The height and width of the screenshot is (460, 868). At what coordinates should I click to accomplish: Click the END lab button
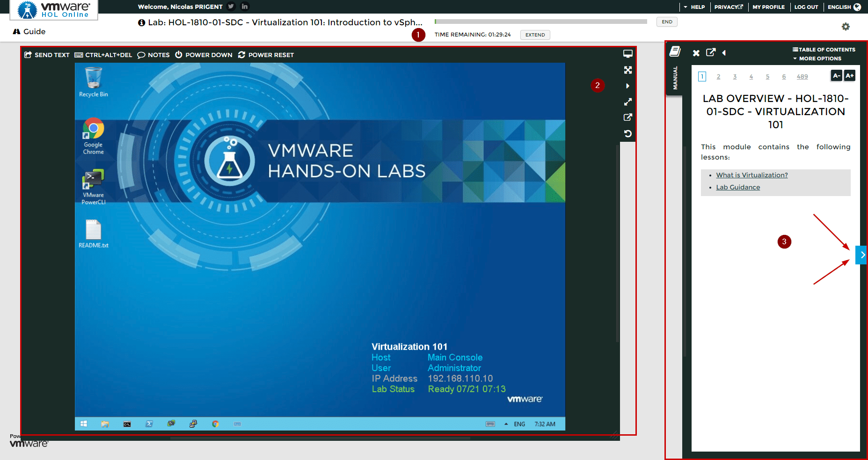click(x=667, y=22)
